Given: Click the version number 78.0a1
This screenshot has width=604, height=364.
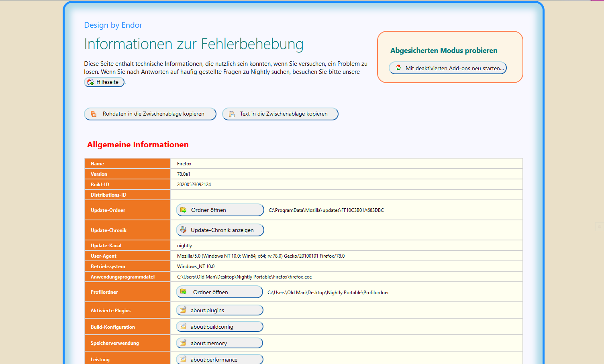Looking at the screenshot, I should point(184,174).
